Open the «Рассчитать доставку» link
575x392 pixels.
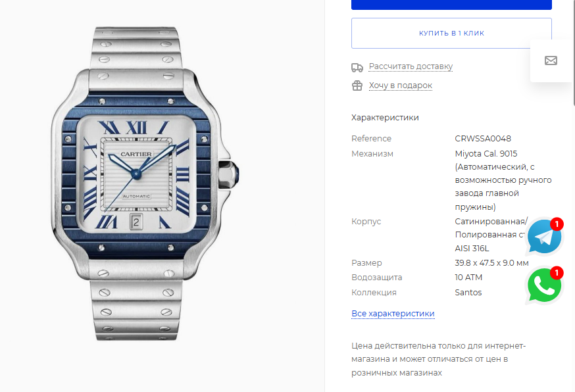point(411,66)
